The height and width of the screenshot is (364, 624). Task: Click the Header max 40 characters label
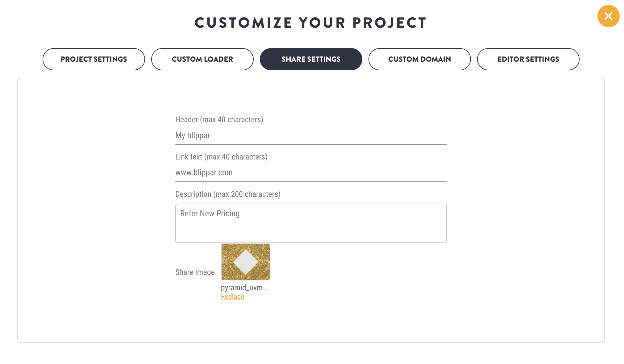coord(219,119)
